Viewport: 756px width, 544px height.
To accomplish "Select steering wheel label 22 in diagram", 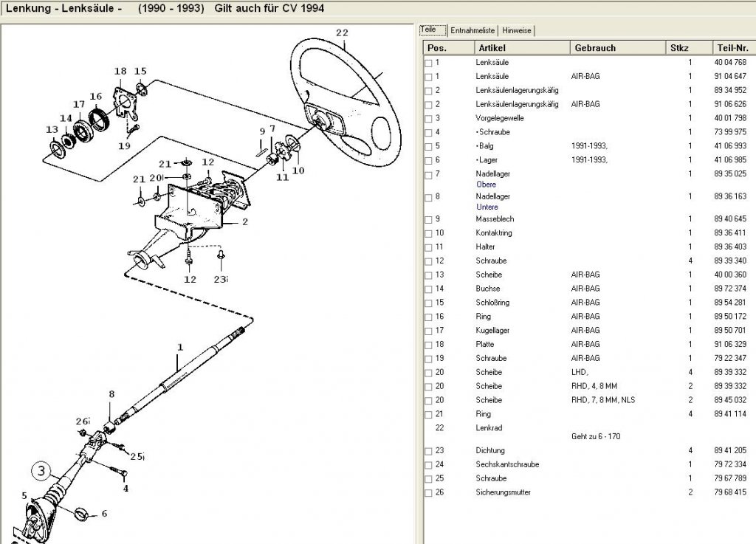I will 342,32.
